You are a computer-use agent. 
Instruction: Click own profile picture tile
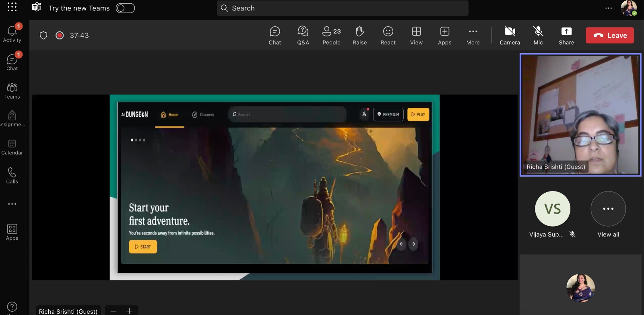coord(580,288)
